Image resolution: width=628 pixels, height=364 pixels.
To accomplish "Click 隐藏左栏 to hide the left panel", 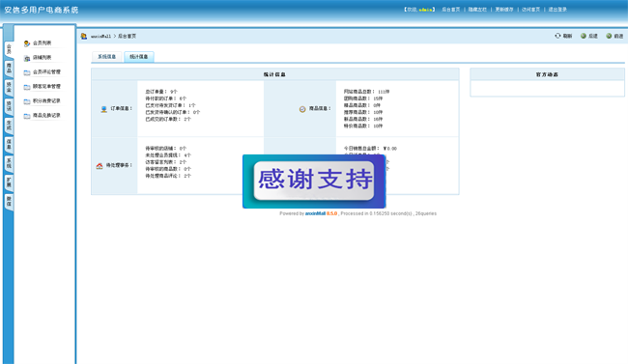I will click(x=477, y=10).
